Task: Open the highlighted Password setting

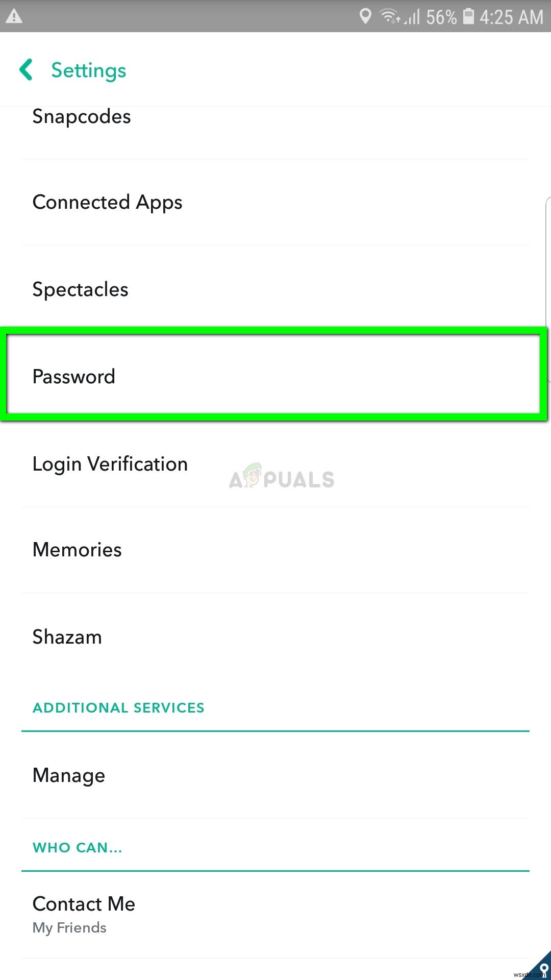Action: tap(74, 377)
